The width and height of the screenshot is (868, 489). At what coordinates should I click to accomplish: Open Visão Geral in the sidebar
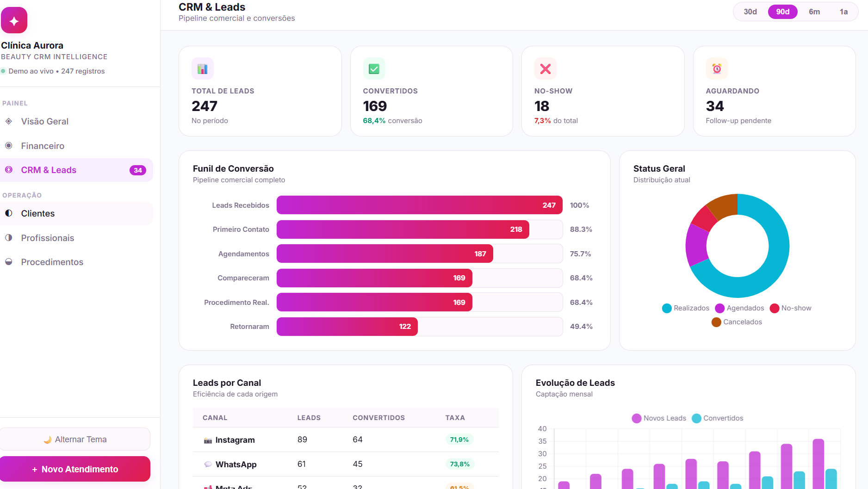click(76, 121)
